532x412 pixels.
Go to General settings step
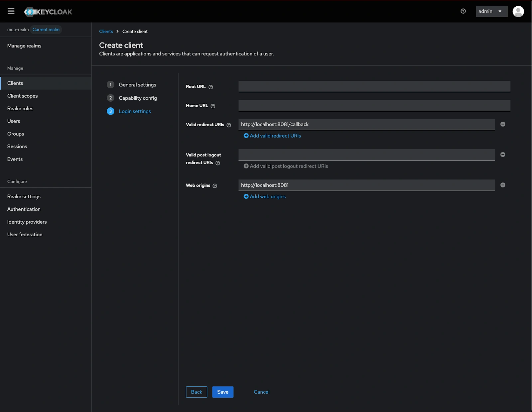tap(132, 85)
